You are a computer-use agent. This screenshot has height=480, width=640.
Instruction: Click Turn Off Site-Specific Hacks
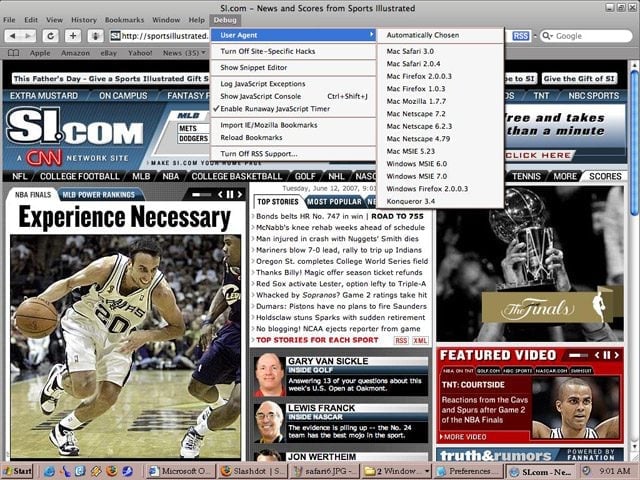tap(293, 51)
